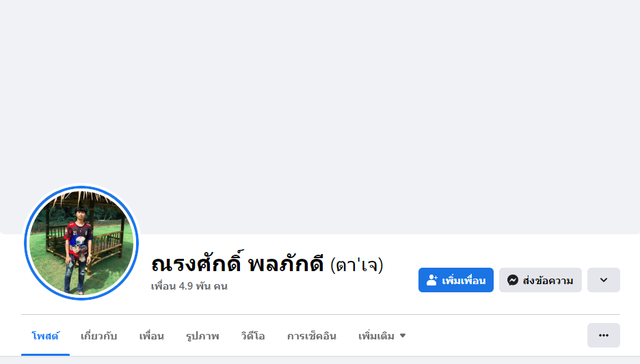Open the round profile picture

(x=81, y=242)
